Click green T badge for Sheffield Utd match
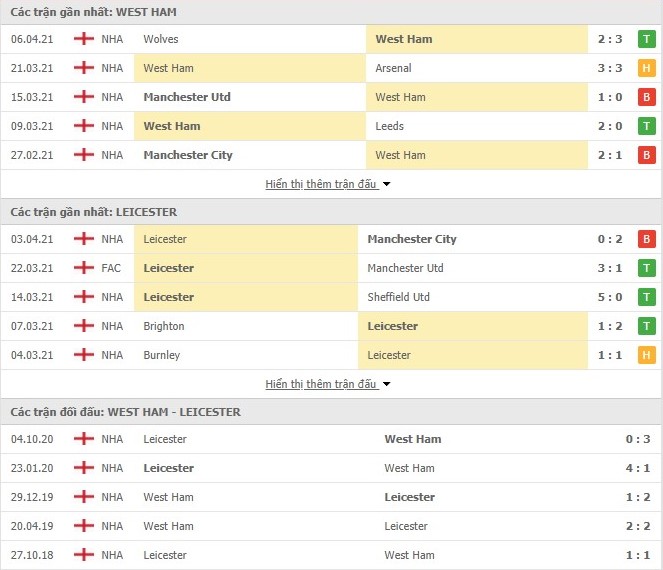Screen dimensions: 663x570 (x=646, y=297)
